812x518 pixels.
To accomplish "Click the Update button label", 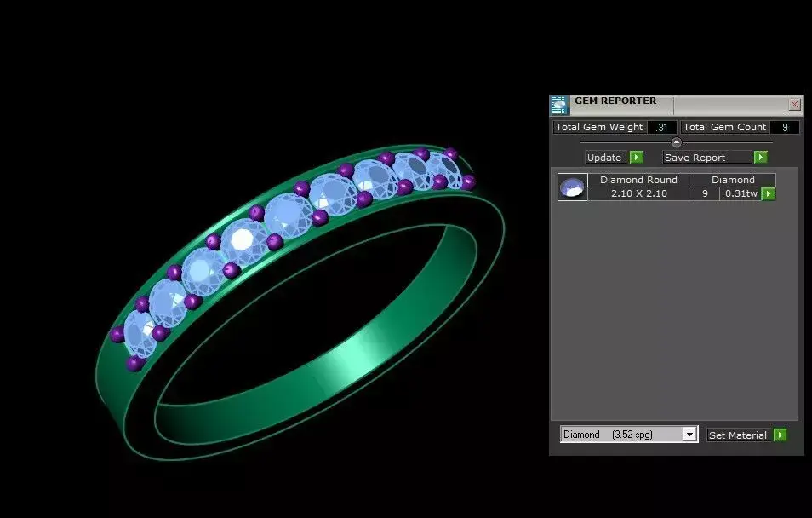I will (x=603, y=157).
